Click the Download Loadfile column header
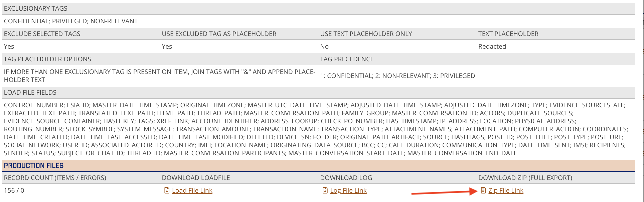The image size is (644, 202). 196,178
